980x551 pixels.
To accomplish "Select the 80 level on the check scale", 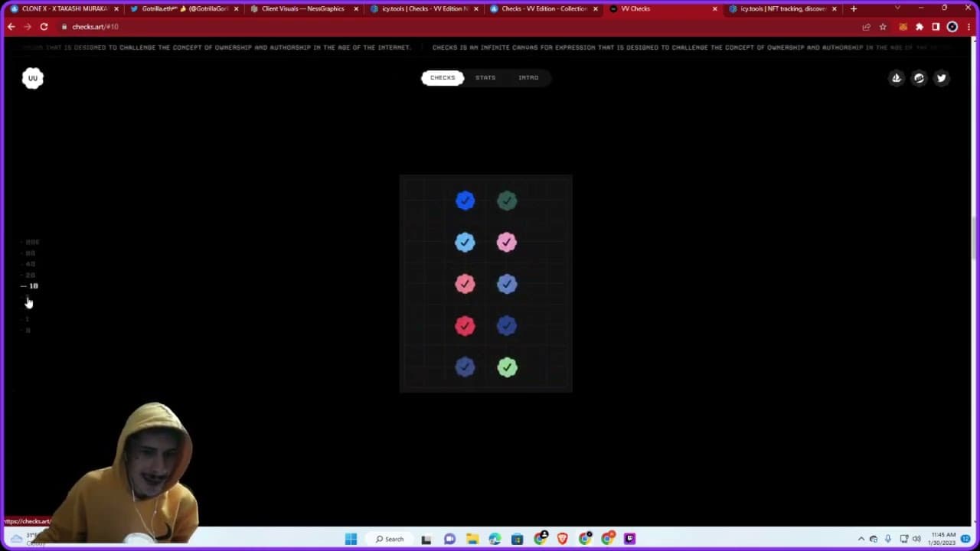I will 30,253.
